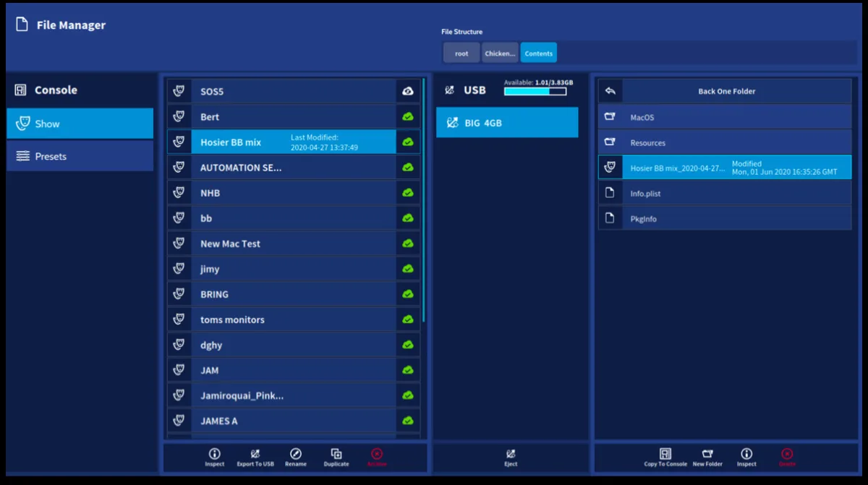Select the JAM show
The width and height of the screenshot is (868, 485).
coord(294,369)
